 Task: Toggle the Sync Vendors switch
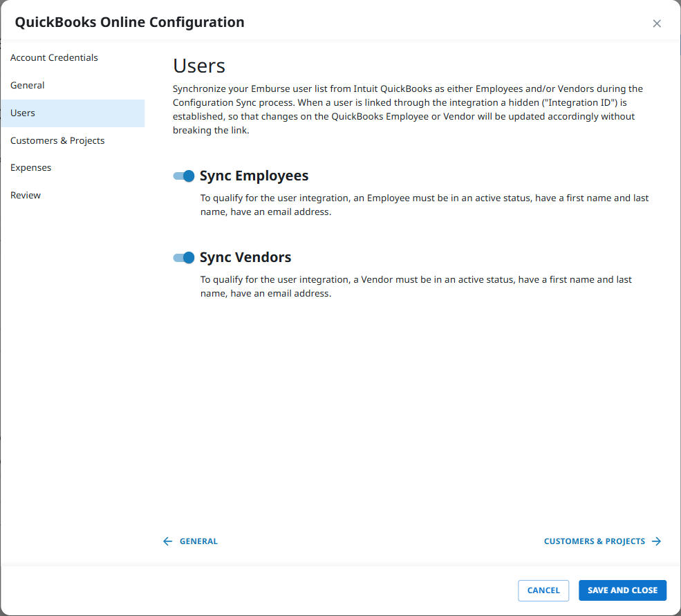point(183,258)
